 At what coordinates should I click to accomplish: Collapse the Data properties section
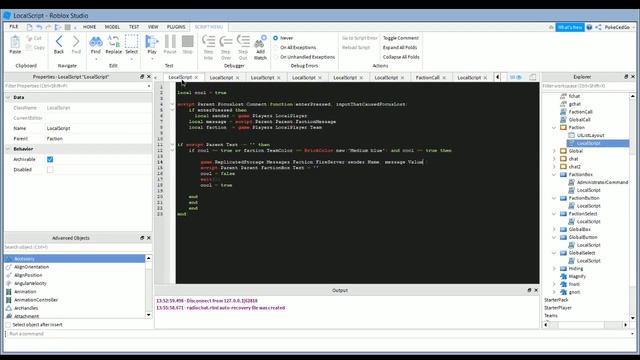point(8,98)
